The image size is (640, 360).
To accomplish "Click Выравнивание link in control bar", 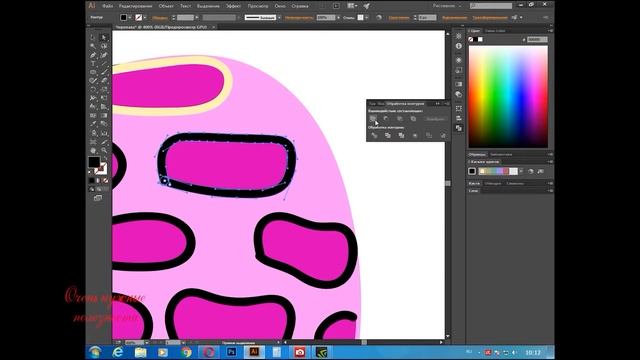I will [x=454, y=18].
